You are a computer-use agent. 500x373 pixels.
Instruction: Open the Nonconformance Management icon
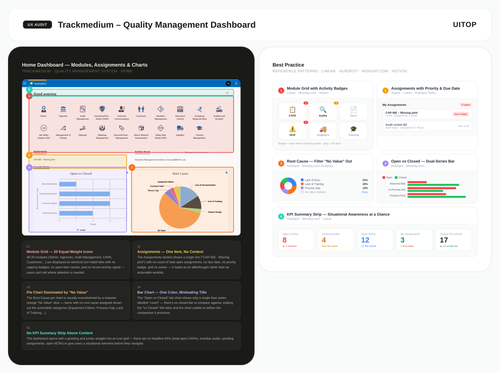pos(122,128)
